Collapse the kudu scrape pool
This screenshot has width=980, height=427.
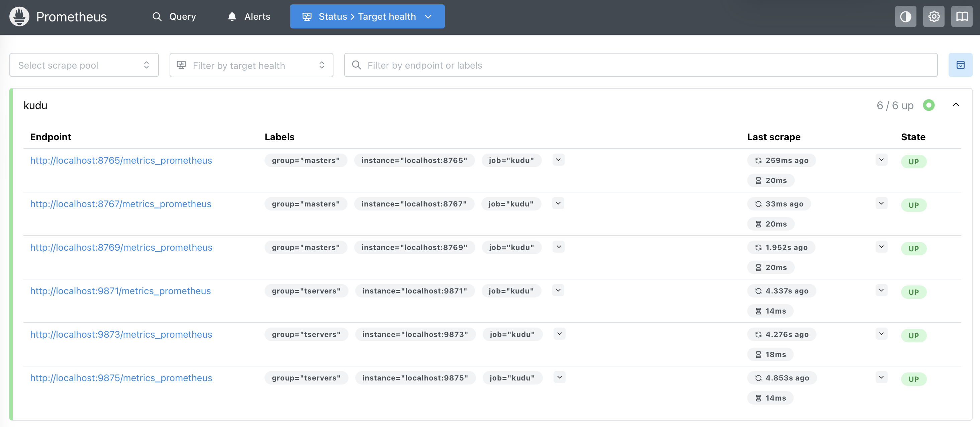pos(956,105)
